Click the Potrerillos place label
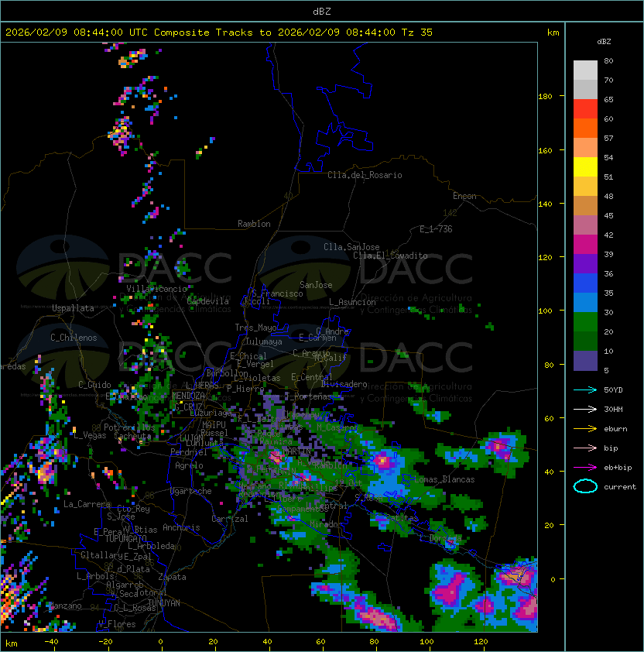644x652 pixels. point(129,427)
